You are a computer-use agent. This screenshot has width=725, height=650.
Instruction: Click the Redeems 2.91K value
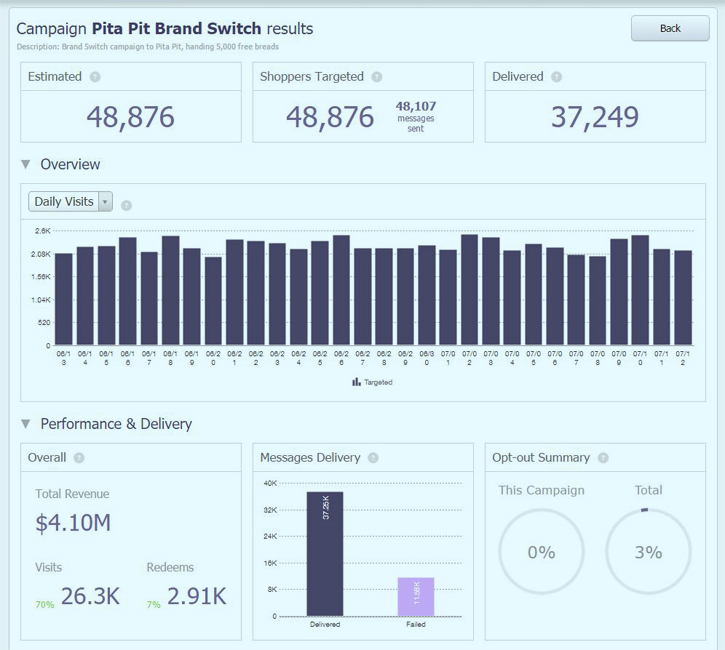[197, 596]
